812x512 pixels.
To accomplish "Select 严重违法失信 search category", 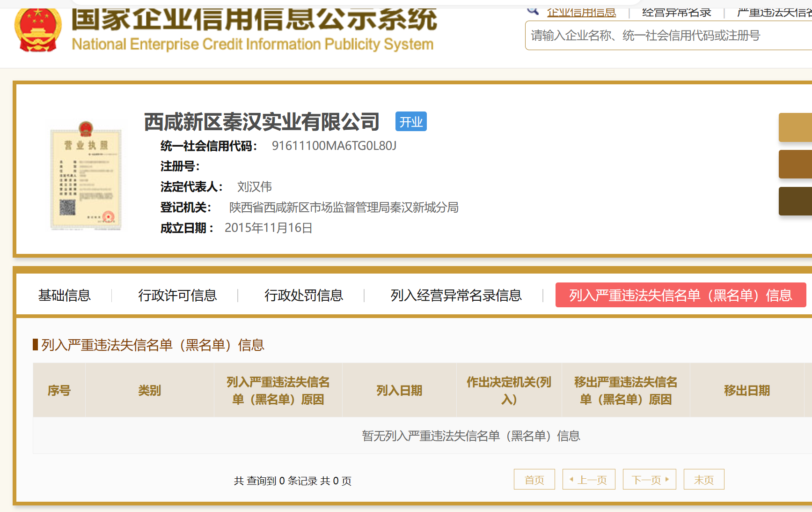I will pos(775,12).
